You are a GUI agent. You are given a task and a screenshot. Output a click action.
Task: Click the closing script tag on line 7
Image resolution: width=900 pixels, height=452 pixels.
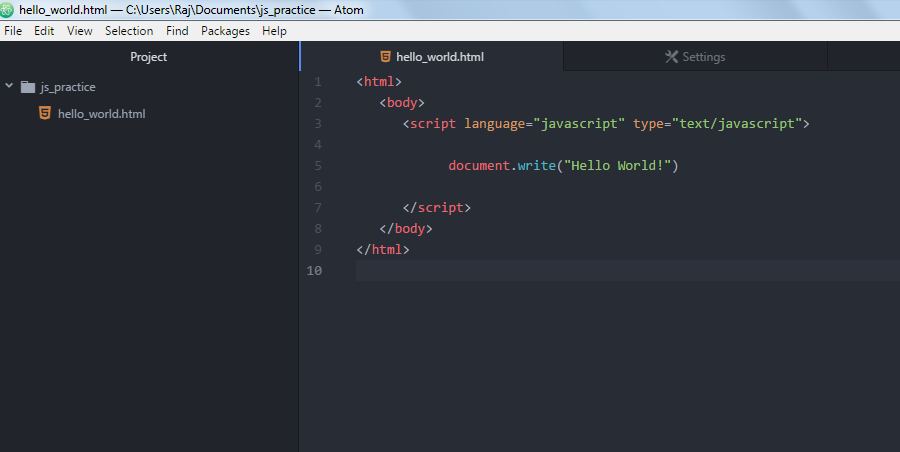(x=437, y=207)
